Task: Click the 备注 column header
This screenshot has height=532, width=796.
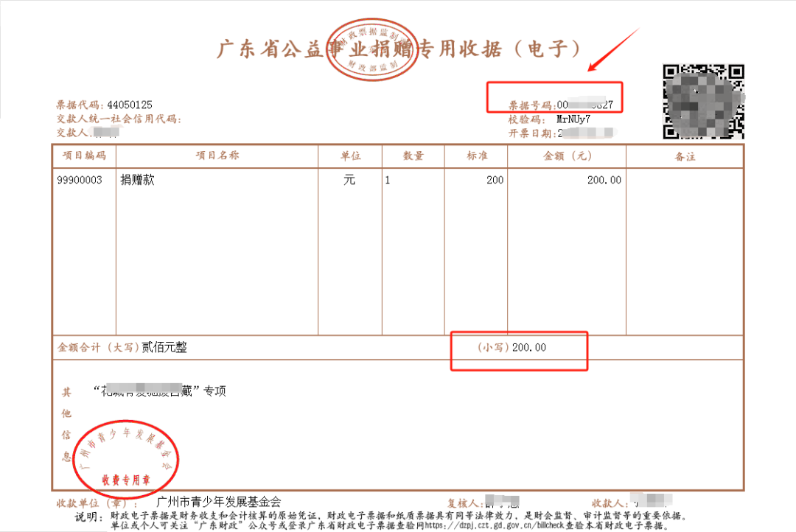Action: pyautogui.click(x=685, y=156)
